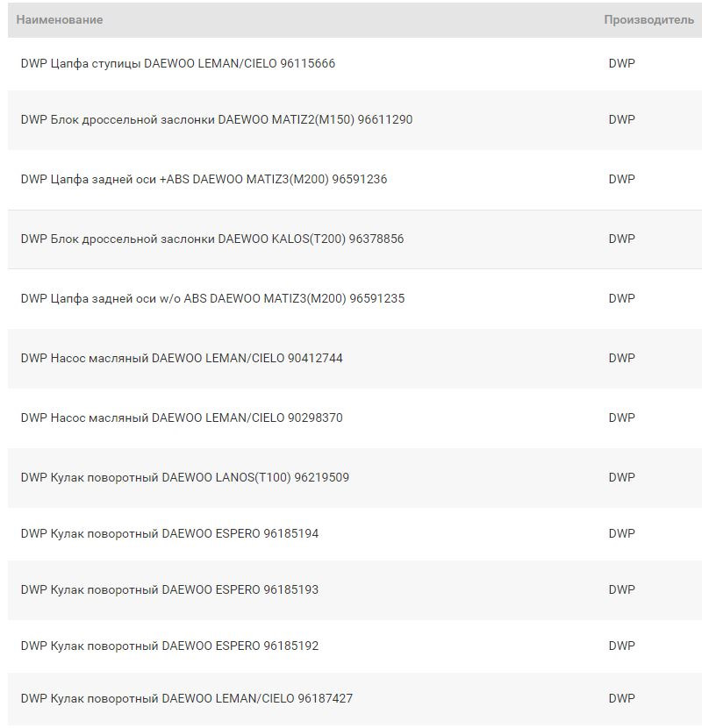Open Кулак поворотный ESPERO 96185192

(169, 646)
